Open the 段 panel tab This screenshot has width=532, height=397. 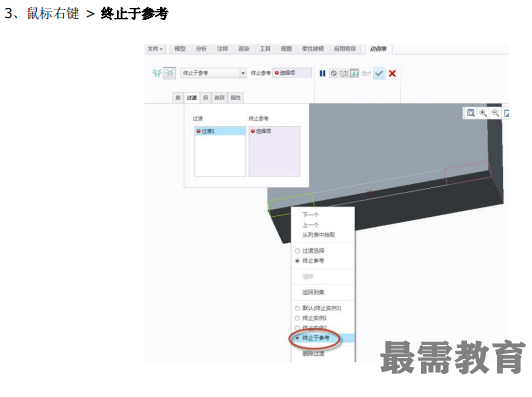(206, 98)
